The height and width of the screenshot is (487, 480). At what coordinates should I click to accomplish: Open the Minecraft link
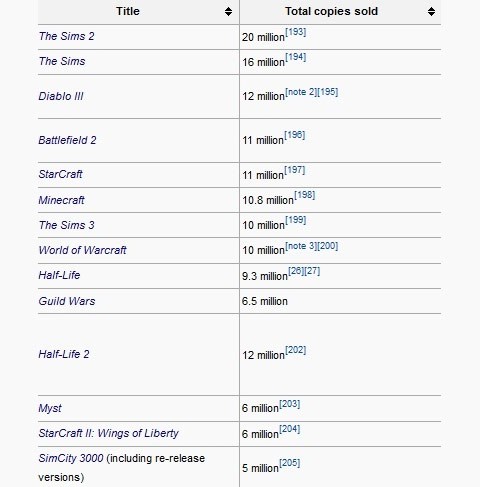61,200
